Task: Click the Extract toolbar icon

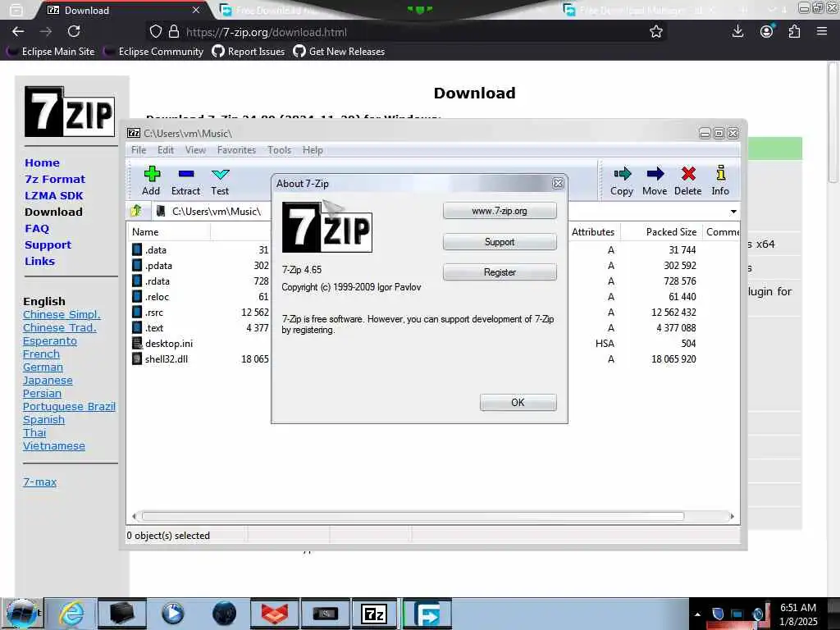Action: pos(186,174)
